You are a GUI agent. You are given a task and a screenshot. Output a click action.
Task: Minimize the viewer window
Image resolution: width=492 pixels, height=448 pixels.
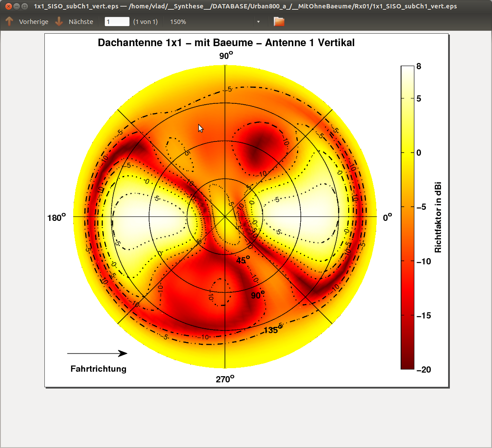16,6
